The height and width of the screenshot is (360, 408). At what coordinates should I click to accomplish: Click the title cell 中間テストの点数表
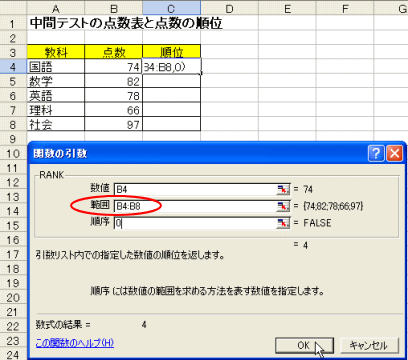(x=126, y=23)
